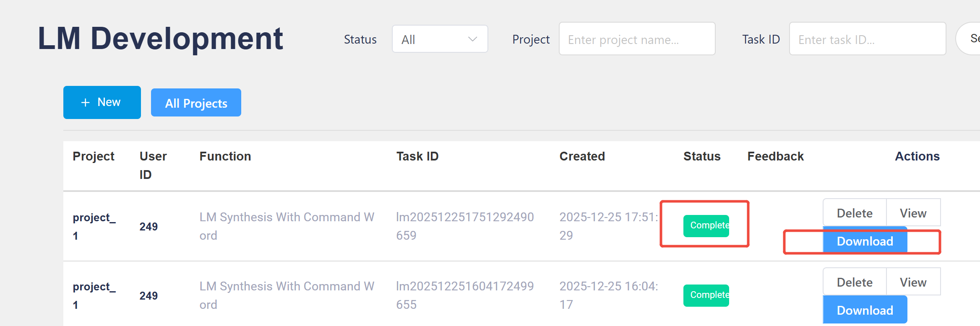View the task created at 17:51

913,213
